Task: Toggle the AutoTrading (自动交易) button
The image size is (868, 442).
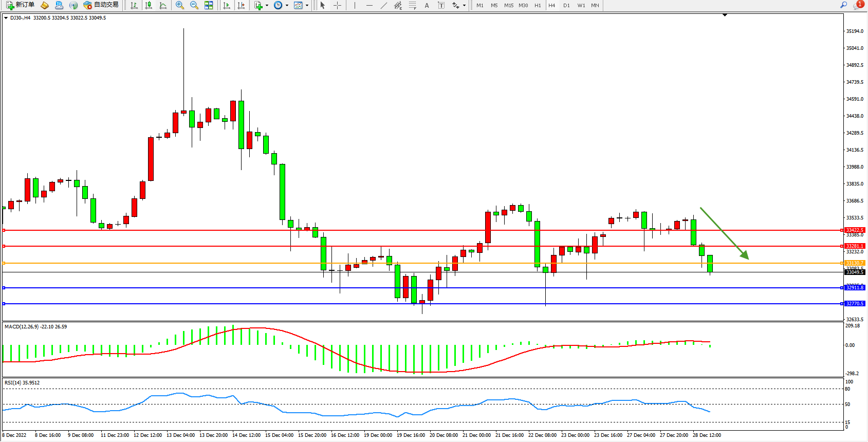Action: point(101,5)
